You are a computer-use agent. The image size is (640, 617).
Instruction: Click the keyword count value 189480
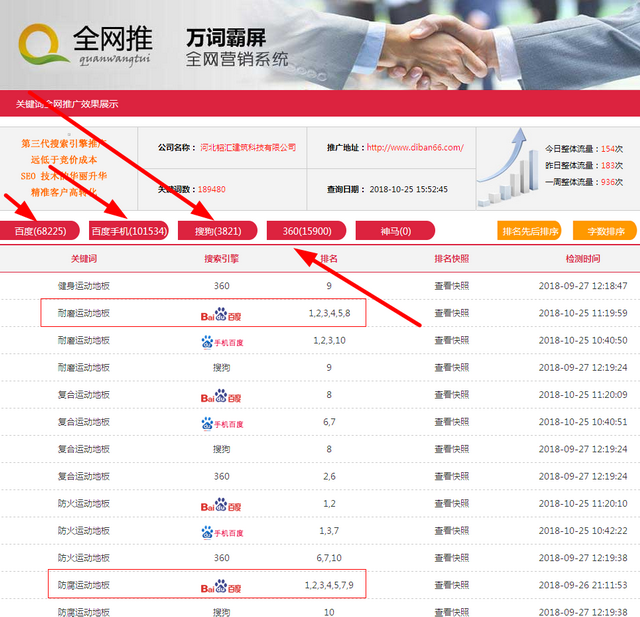pos(211,189)
